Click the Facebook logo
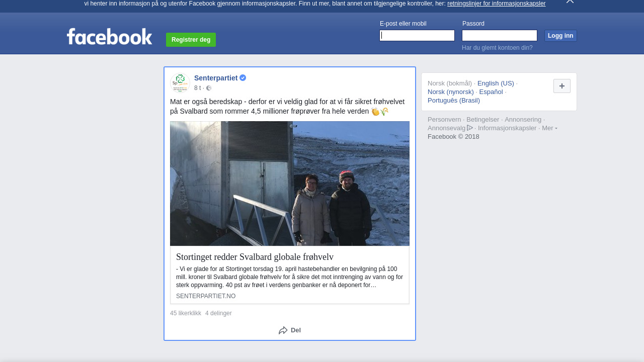This screenshot has height=362, width=644. pos(109,36)
